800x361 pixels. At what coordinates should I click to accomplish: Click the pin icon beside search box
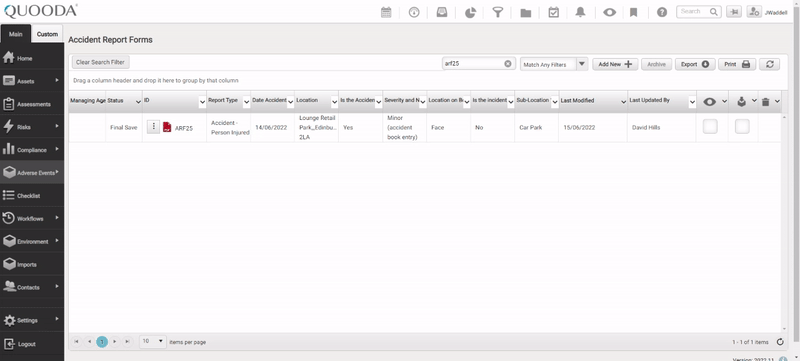coord(734,12)
